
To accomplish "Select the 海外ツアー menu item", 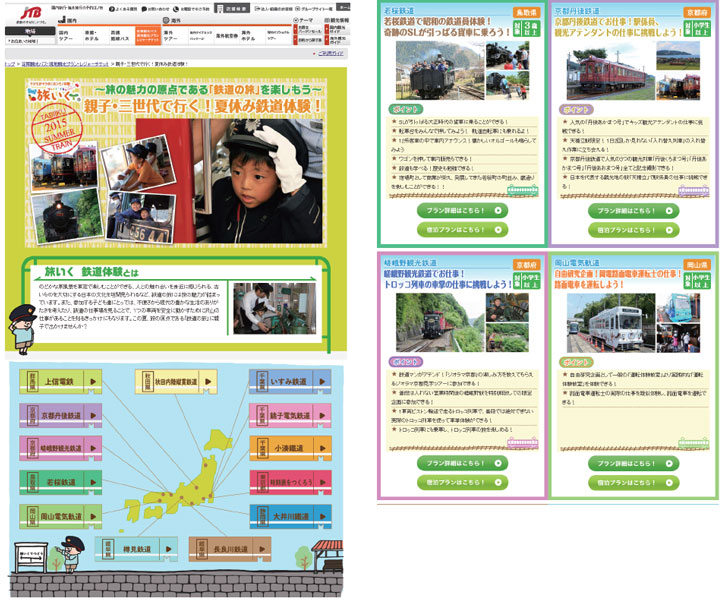I will coord(174,36).
